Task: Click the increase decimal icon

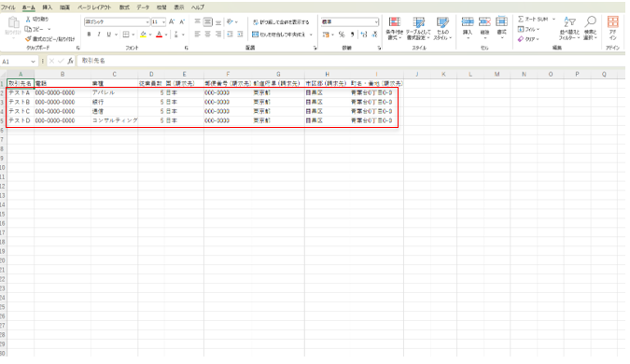Action: pos(364,35)
